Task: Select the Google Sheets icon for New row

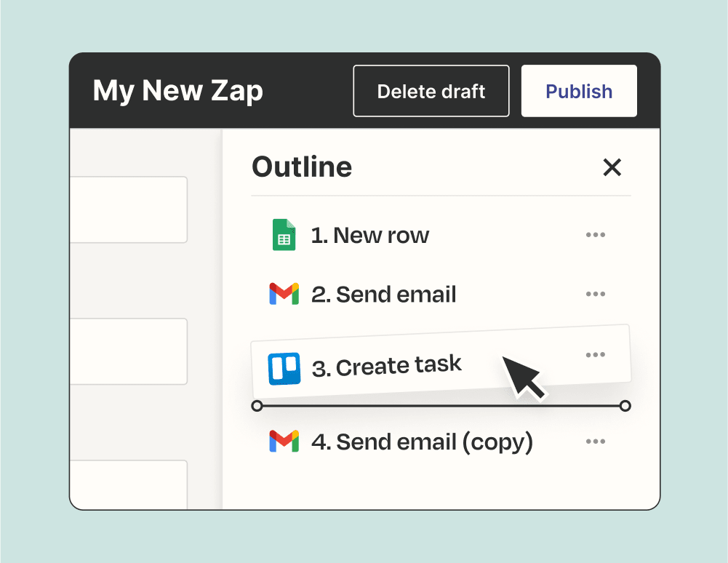Action: (284, 234)
